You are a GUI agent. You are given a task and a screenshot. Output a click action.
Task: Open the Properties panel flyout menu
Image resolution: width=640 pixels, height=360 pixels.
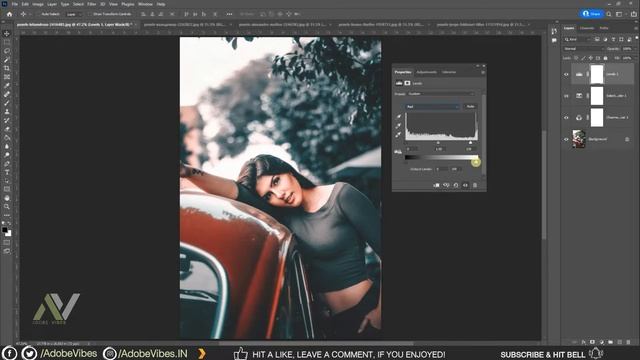482,72
